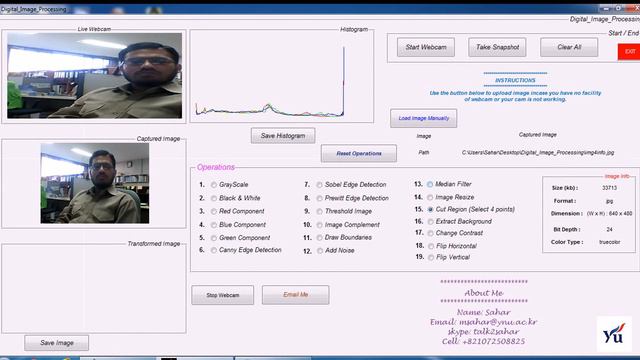Select the Image Complement option
The image size is (640, 360).
pos(320,225)
